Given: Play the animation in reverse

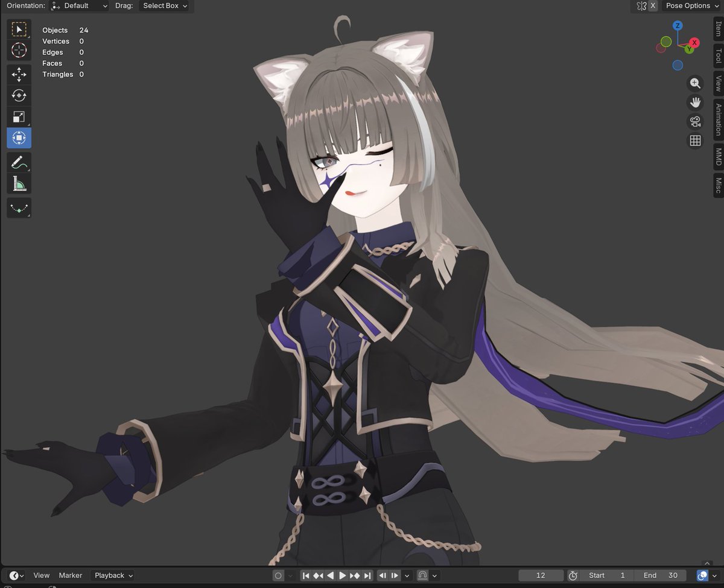Looking at the screenshot, I should pos(330,575).
